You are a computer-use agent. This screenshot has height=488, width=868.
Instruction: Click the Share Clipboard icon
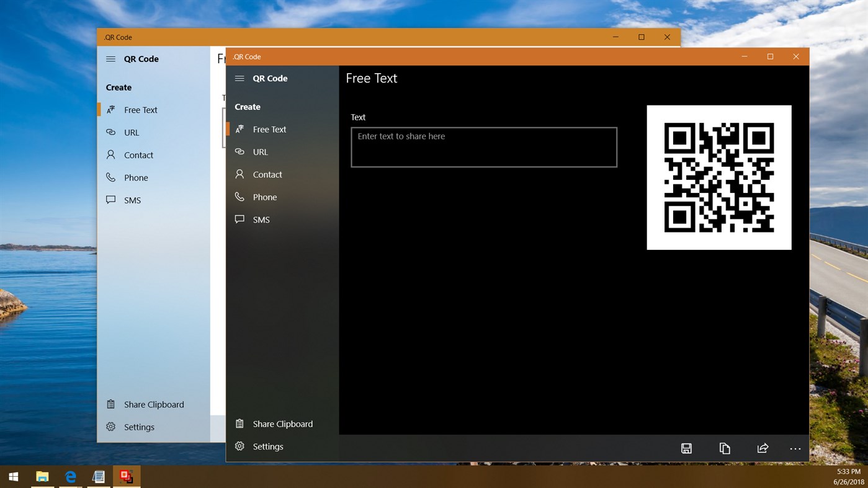tap(239, 424)
